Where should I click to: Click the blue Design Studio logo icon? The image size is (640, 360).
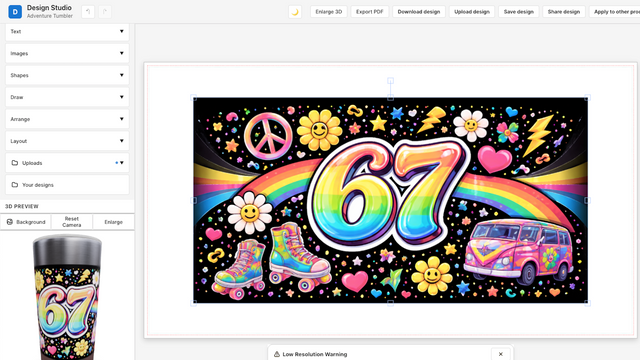15,11
